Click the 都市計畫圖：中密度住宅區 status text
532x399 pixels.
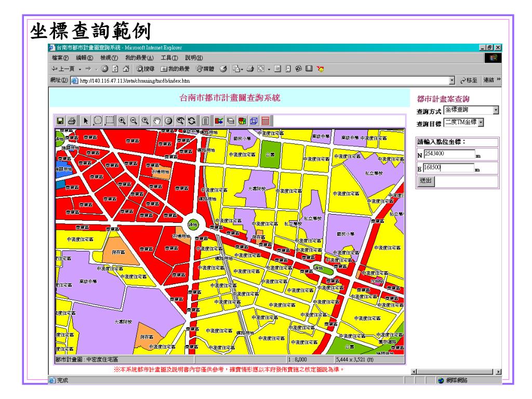[x=87, y=360]
